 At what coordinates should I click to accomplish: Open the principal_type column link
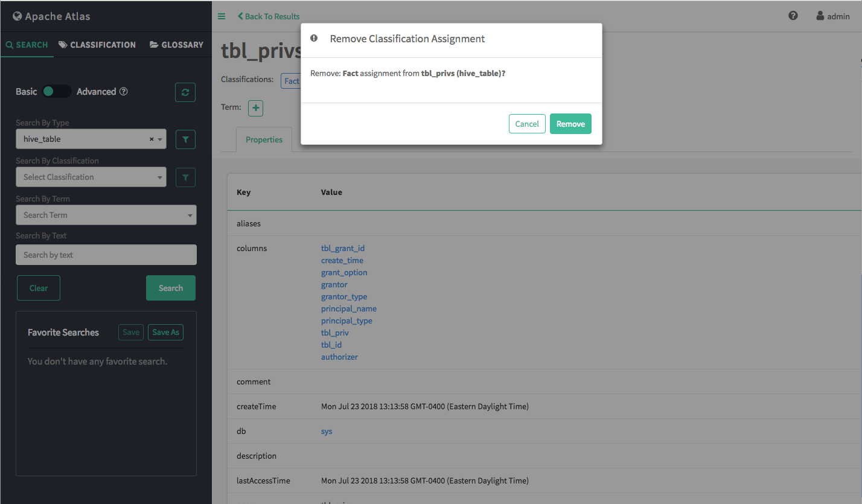pos(346,321)
